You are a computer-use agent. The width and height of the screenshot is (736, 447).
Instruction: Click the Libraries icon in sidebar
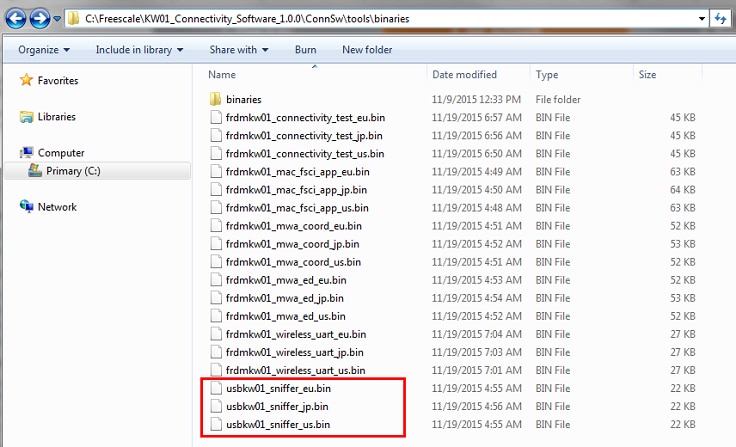27,117
